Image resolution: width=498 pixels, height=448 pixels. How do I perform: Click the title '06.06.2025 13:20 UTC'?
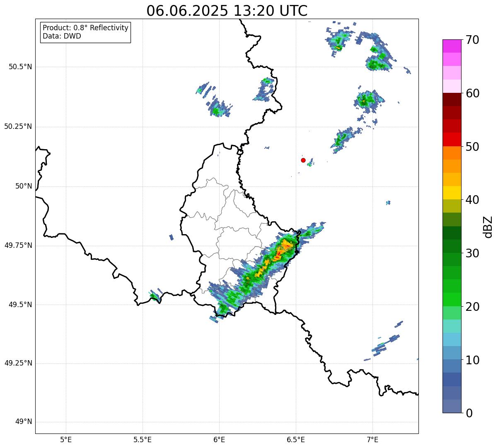(227, 10)
